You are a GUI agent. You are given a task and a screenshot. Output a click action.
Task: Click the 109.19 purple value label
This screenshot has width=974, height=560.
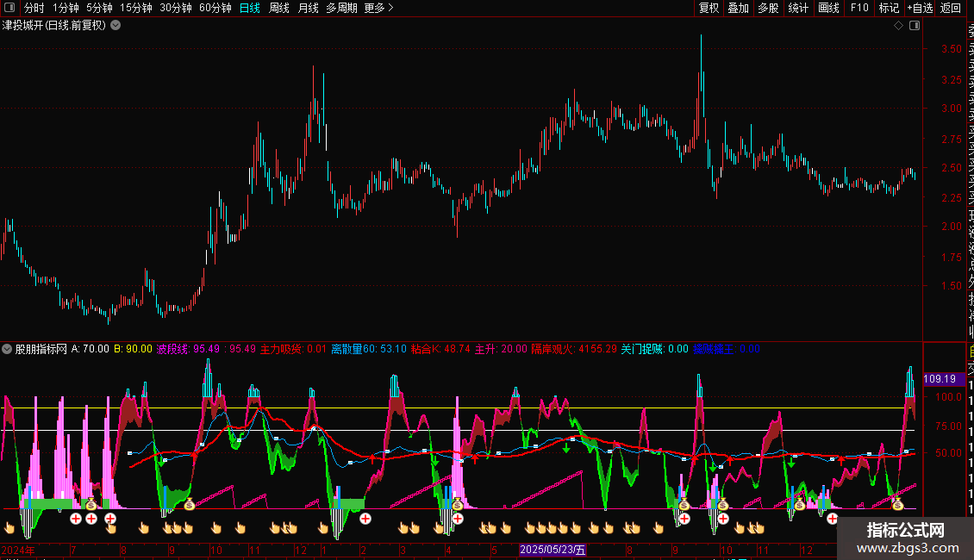point(939,378)
